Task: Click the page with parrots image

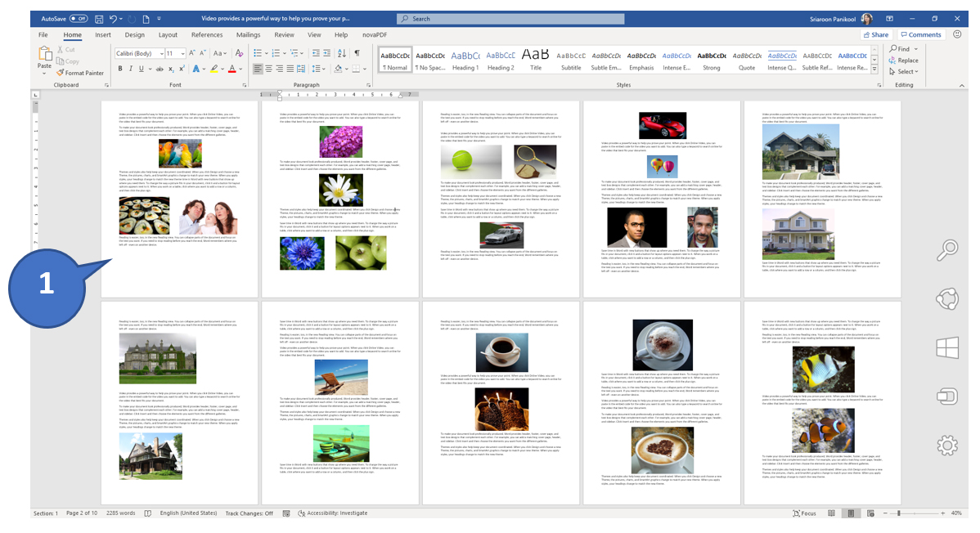Action: tap(179, 199)
